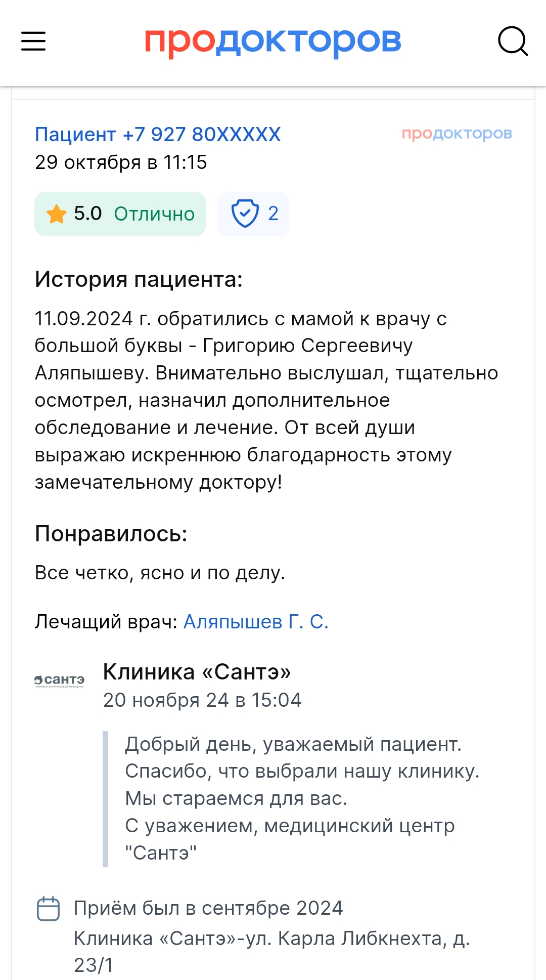Select the Клиника «Сантэ» reply title
Screen dimensions: 546x980
point(197,672)
